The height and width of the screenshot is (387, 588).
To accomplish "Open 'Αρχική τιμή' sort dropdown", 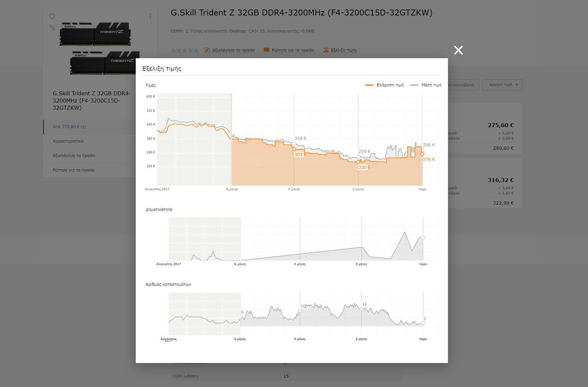I will 503,85.
